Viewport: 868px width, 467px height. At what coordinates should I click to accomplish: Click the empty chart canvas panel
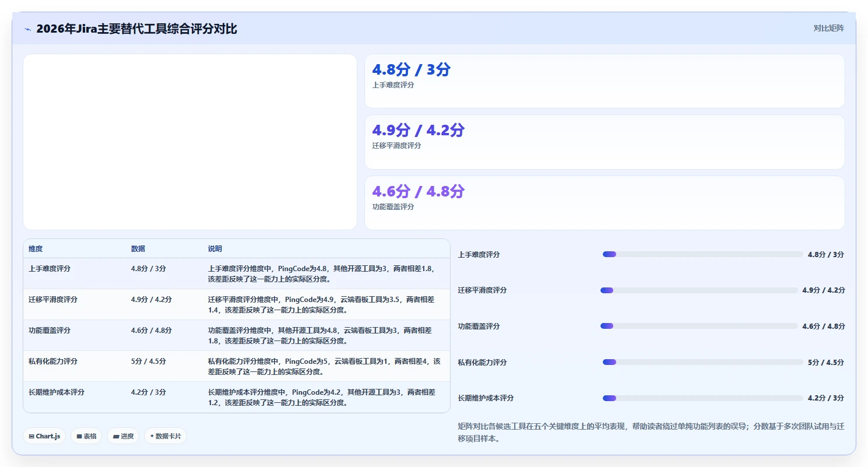point(190,142)
